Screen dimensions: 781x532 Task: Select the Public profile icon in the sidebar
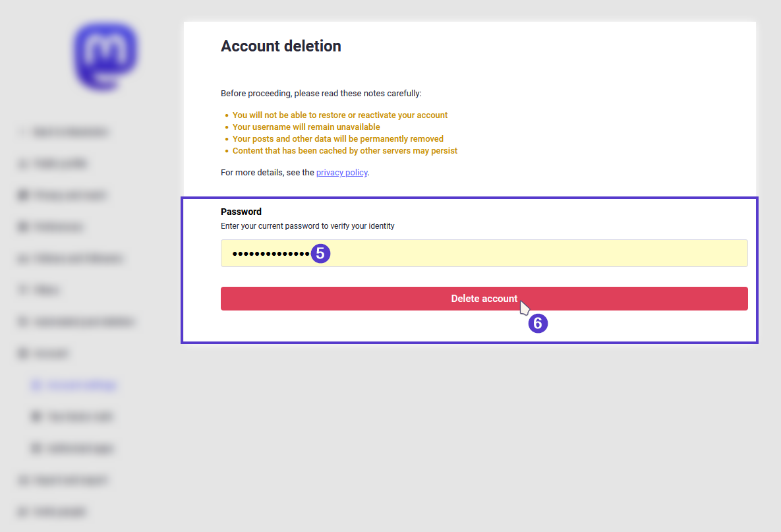(x=23, y=163)
